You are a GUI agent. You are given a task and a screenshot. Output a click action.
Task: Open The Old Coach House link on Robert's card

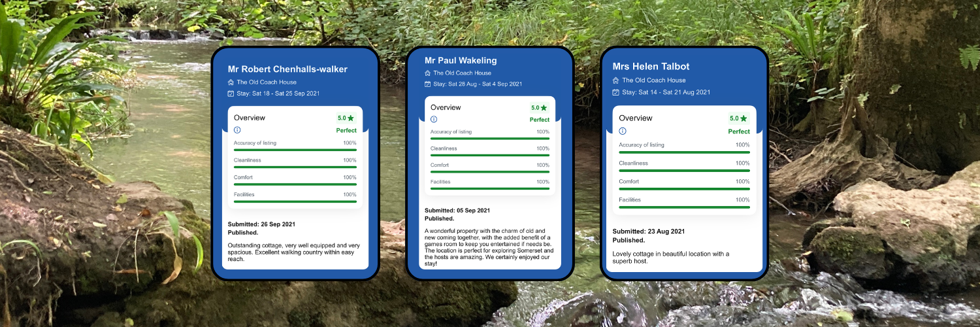point(267,82)
